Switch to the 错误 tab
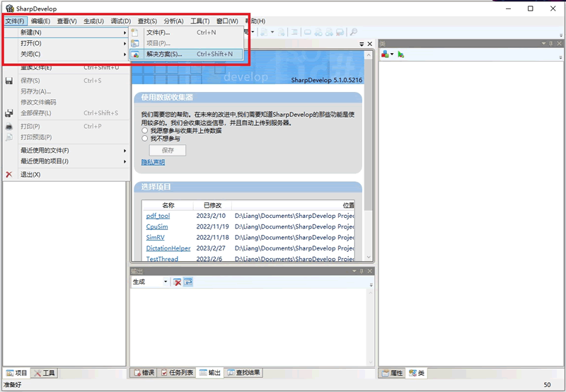 (x=144, y=372)
